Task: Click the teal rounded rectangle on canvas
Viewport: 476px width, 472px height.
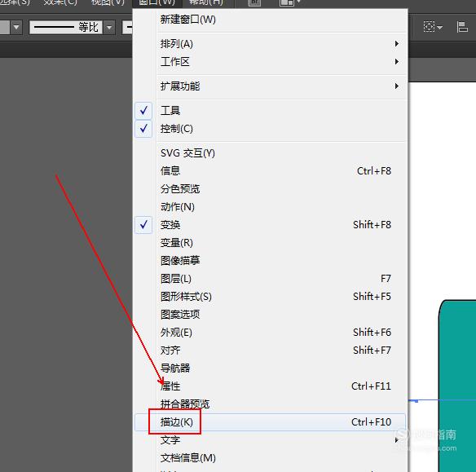Action: tap(457, 386)
